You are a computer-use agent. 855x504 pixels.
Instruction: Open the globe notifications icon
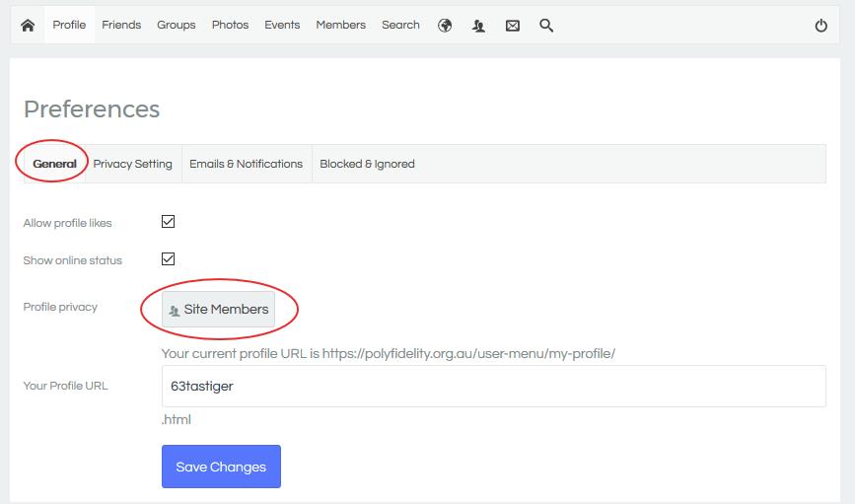(445, 25)
